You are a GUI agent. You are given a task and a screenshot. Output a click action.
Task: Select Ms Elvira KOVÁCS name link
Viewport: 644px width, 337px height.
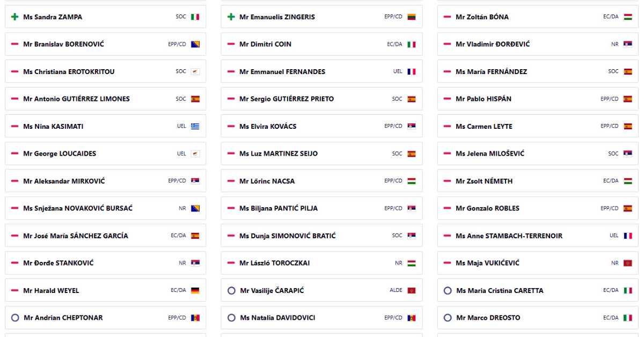[268, 127]
